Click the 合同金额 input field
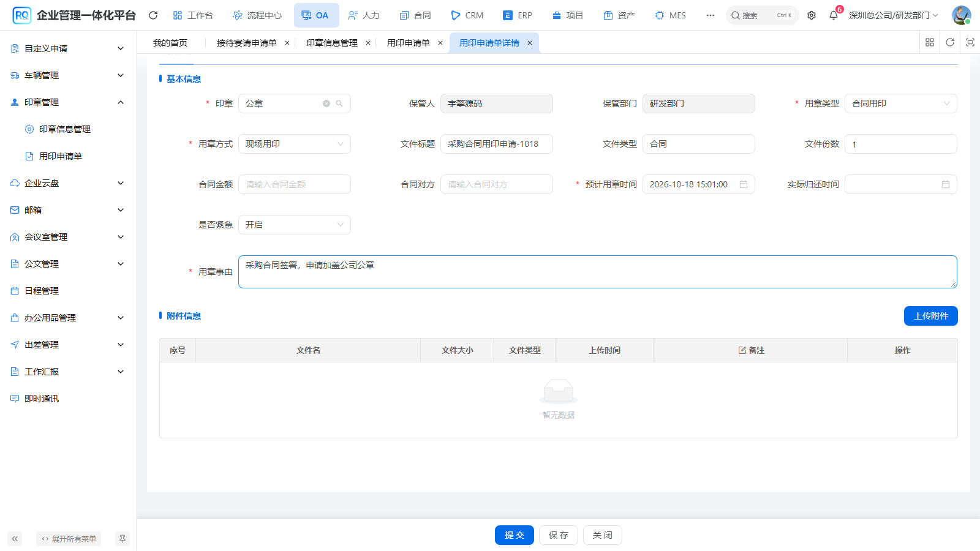Viewport: 980px width, 551px height. [x=295, y=184]
